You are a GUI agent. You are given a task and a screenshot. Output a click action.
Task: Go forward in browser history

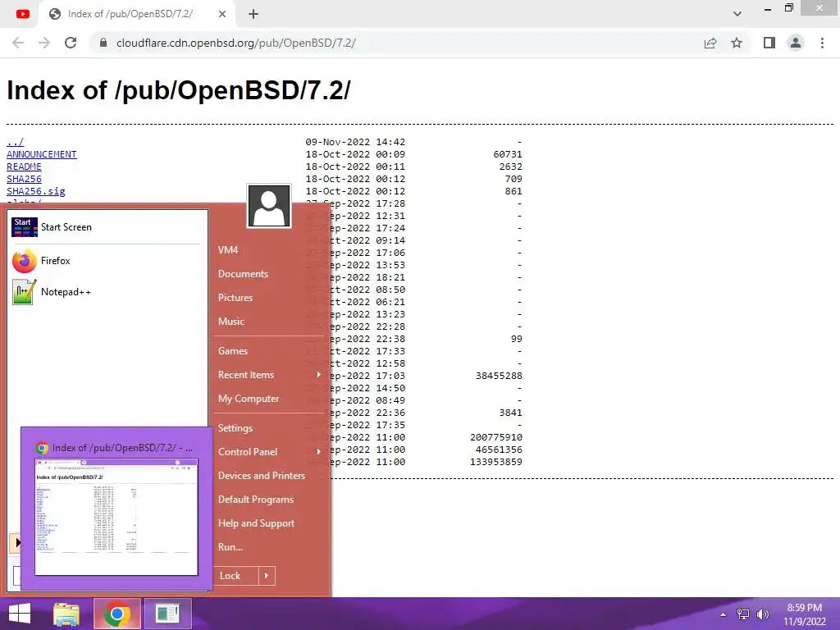(44, 43)
